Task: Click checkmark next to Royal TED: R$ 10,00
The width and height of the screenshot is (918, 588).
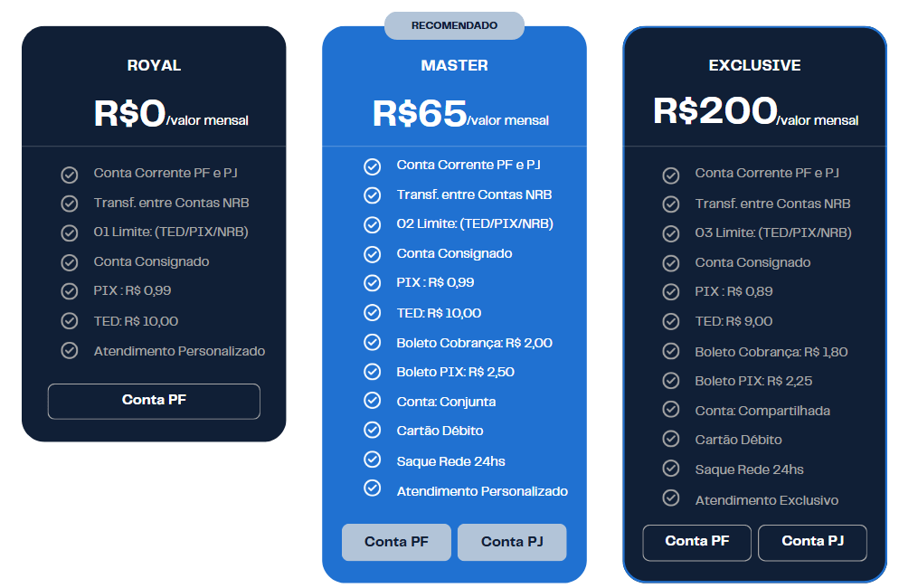Action: tap(70, 321)
